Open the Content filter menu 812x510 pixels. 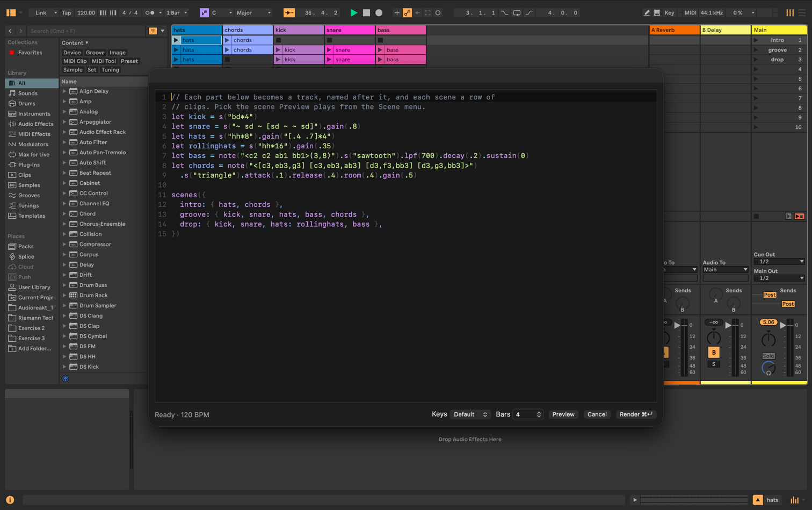point(75,43)
